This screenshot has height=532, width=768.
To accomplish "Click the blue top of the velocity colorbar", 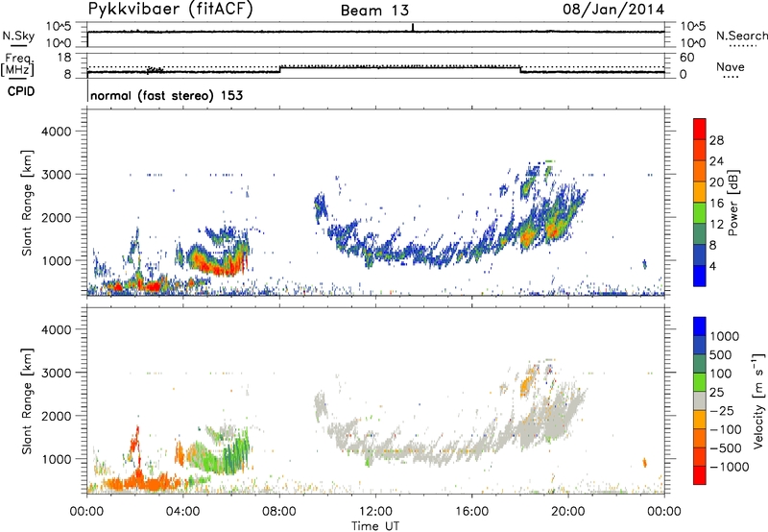I will [700, 326].
